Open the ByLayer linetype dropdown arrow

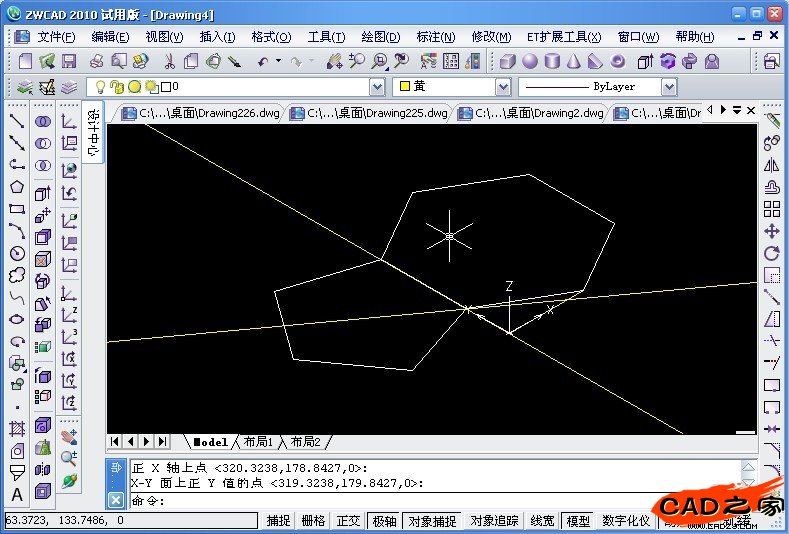coord(669,87)
